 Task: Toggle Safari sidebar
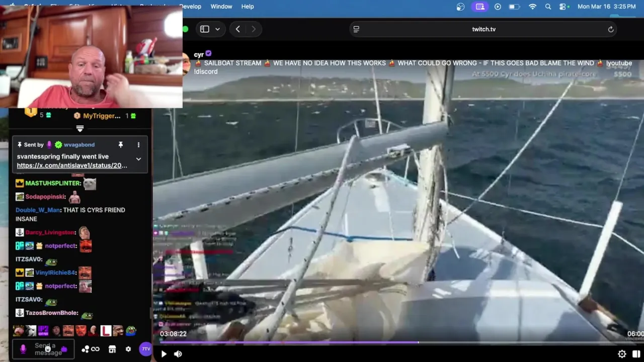[204, 29]
